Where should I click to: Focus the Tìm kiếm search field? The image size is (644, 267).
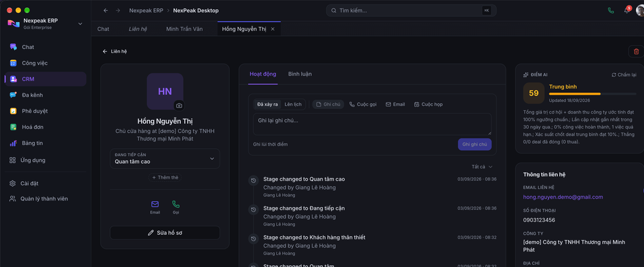point(411,11)
